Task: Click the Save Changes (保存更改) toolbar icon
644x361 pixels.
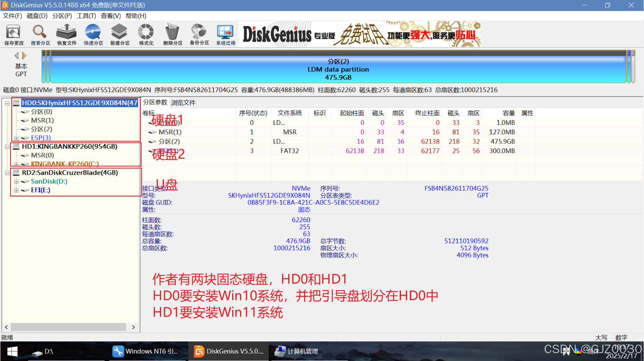Action: (x=14, y=35)
